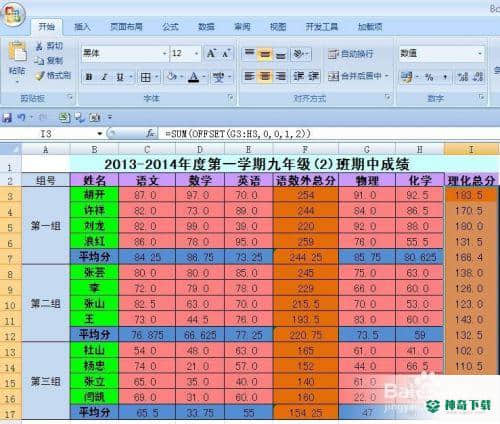500x424 pixels.
Task: Open the 公式 ribbon tab
Action: coord(170,27)
